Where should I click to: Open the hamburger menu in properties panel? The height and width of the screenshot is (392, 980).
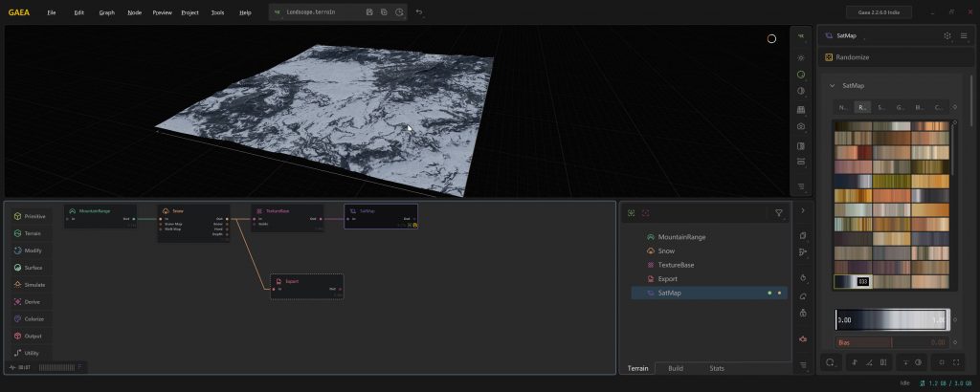(x=964, y=35)
